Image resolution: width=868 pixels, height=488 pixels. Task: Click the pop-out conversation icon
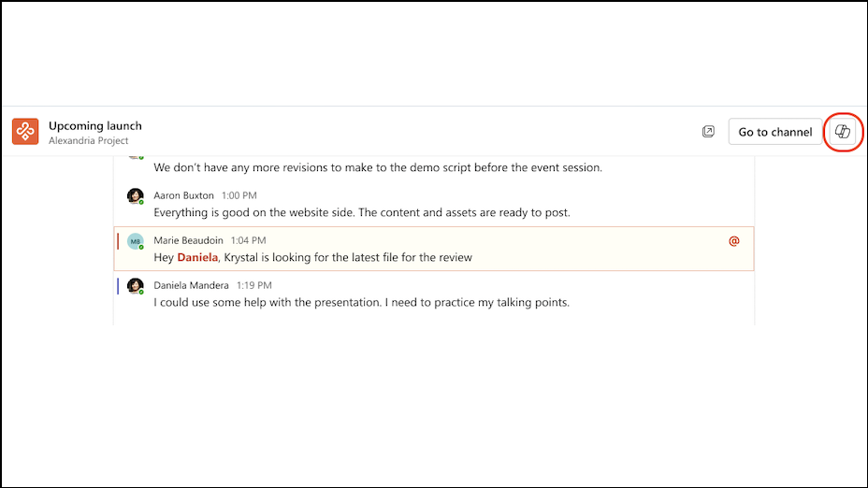pos(708,132)
